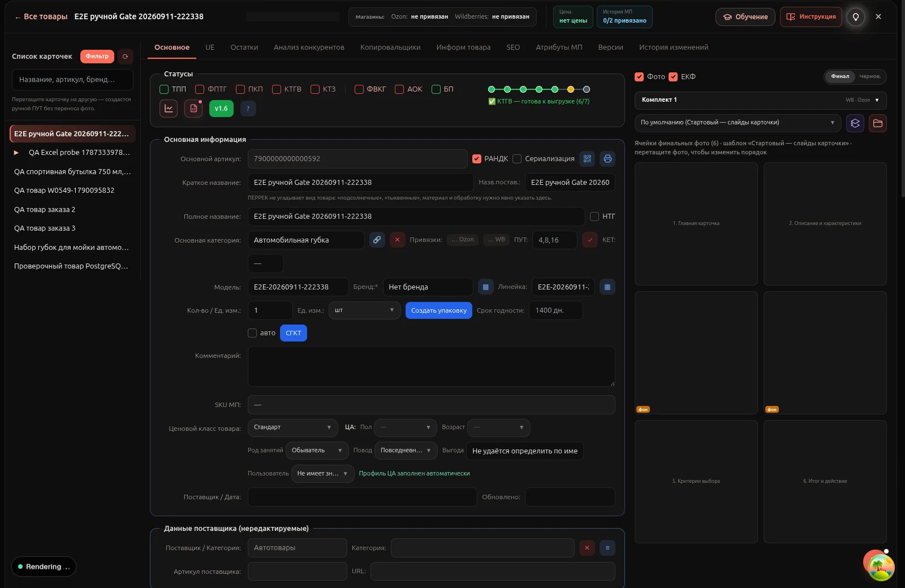This screenshot has height=588, width=905.
Task: Open the QR code icon next to Сериализация
Action: point(587,159)
